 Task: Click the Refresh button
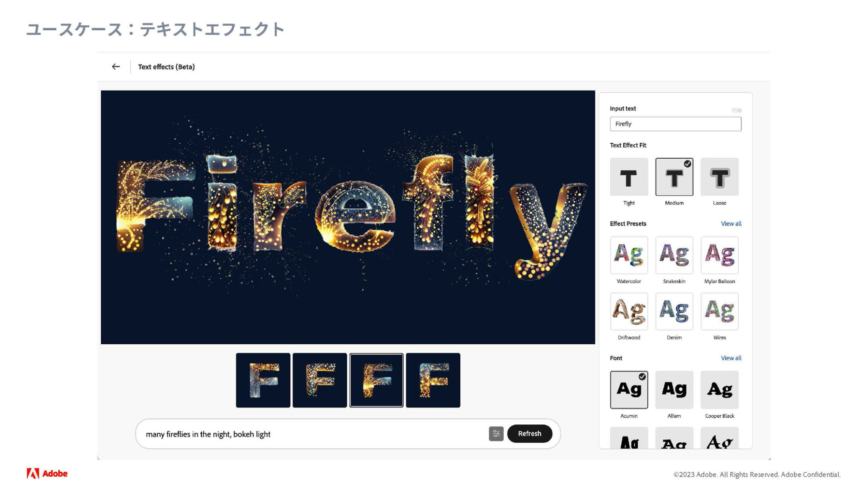pos(529,434)
